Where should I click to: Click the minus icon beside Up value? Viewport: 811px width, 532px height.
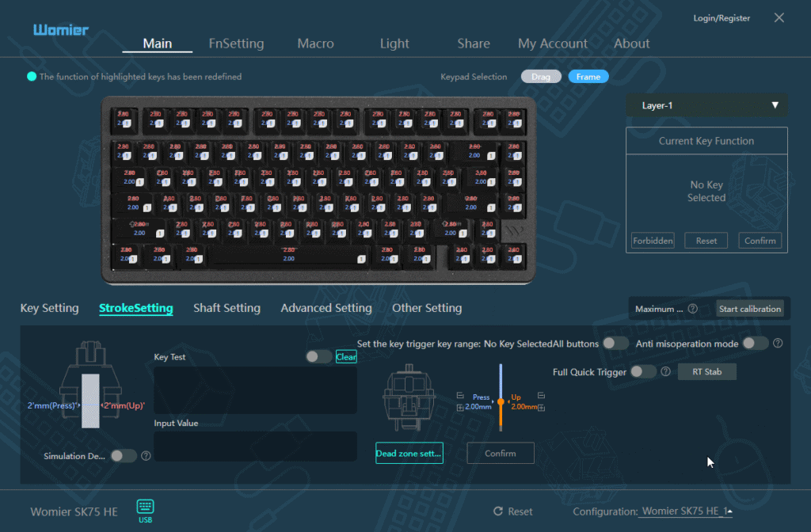pyautogui.click(x=541, y=396)
